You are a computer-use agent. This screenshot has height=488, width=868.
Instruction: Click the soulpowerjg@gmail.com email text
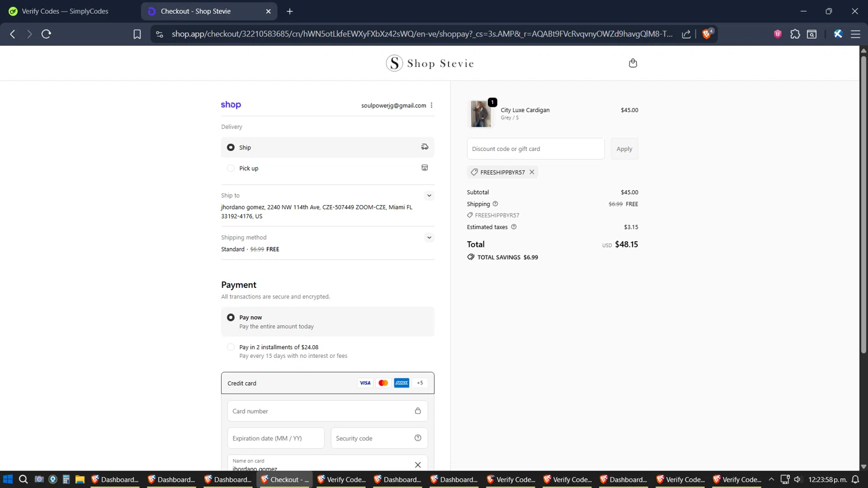[393, 105]
